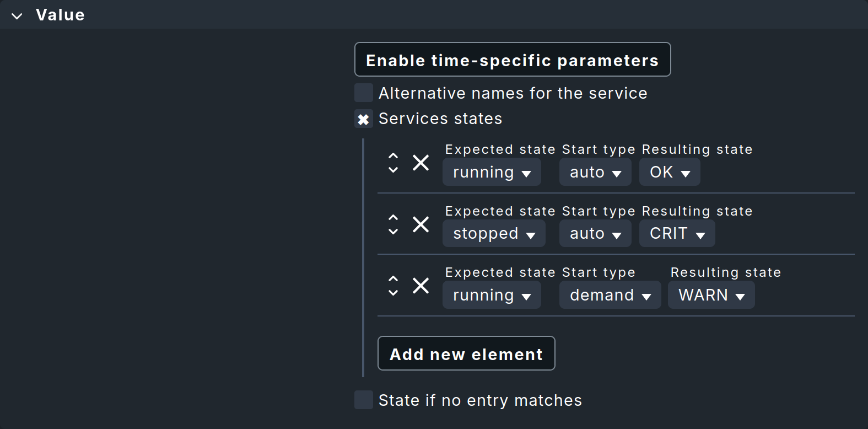Move the running/demand/WARN row up

[393, 278]
